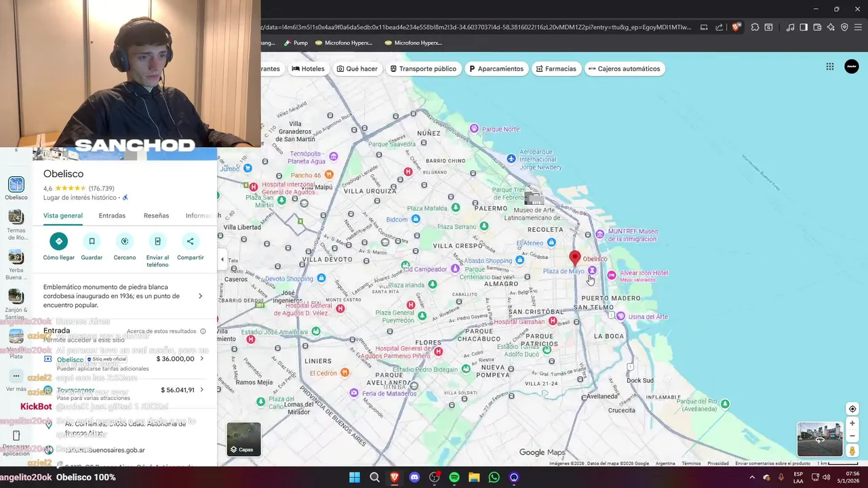868x488 pixels.
Task: Filter map by Hoteles chip
Action: point(309,68)
